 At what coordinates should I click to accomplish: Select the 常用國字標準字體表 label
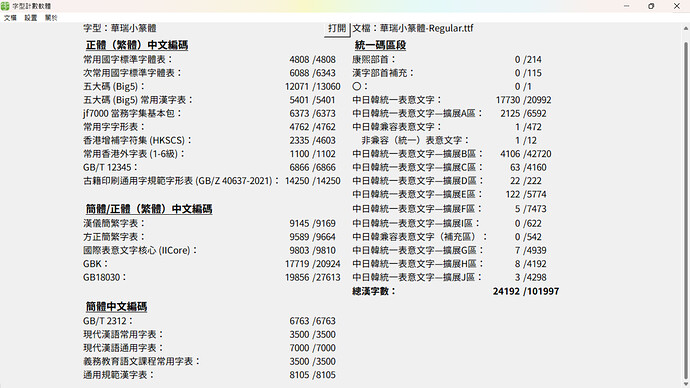(128, 59)
